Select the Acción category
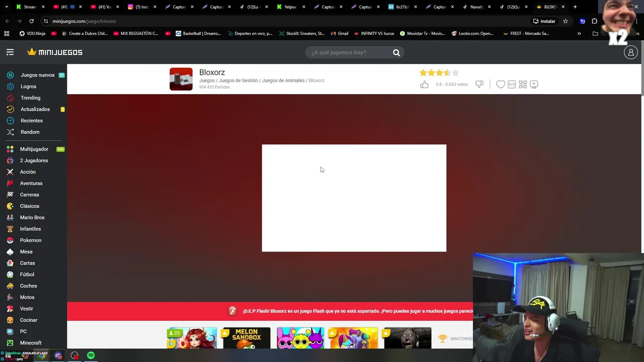This screenshot has height=362, width=644. (x=28, y=172)
